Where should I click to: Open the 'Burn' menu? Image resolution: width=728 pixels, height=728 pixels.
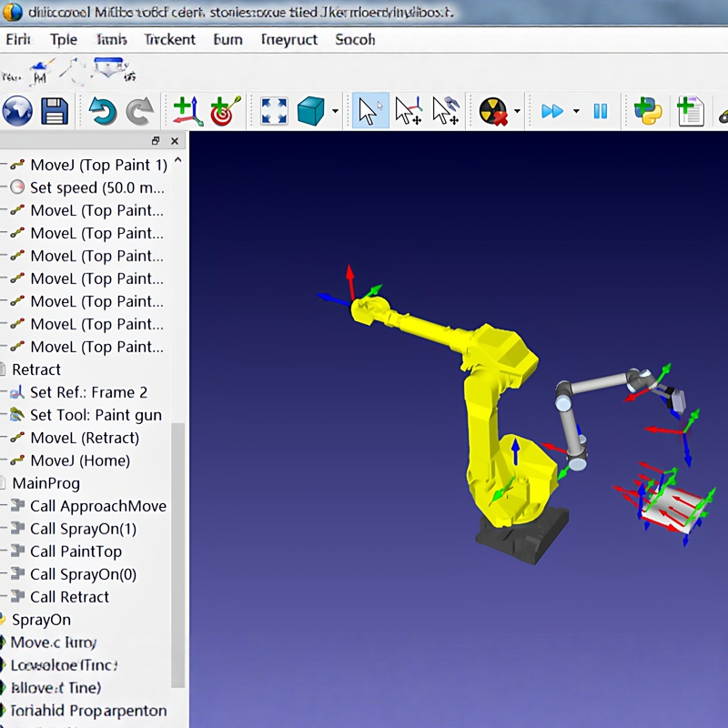coord(227,39)
